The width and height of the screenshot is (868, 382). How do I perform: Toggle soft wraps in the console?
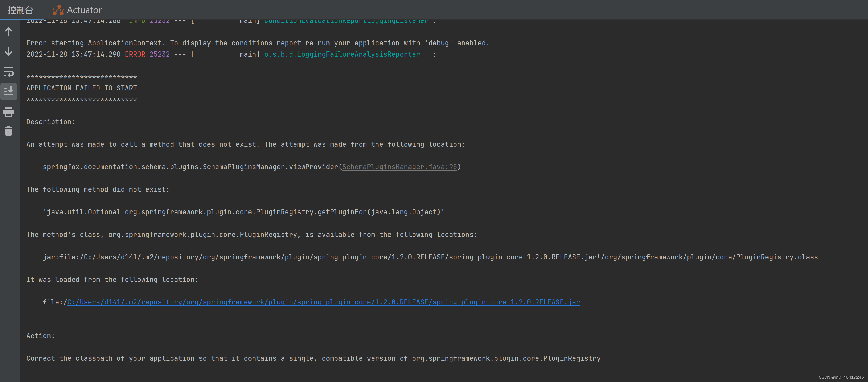(x=9, y=72)
